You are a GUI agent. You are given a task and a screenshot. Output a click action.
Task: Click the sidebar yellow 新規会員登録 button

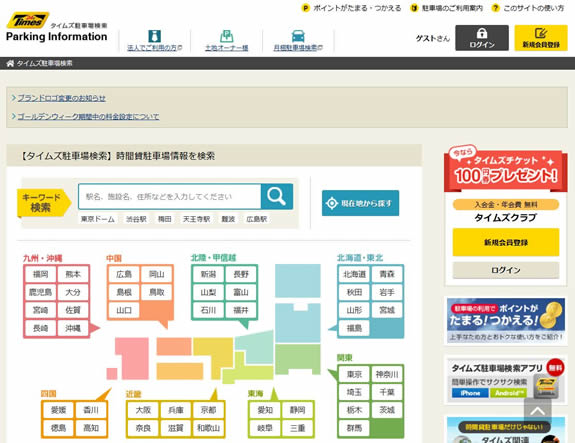(x=506, y=242)
